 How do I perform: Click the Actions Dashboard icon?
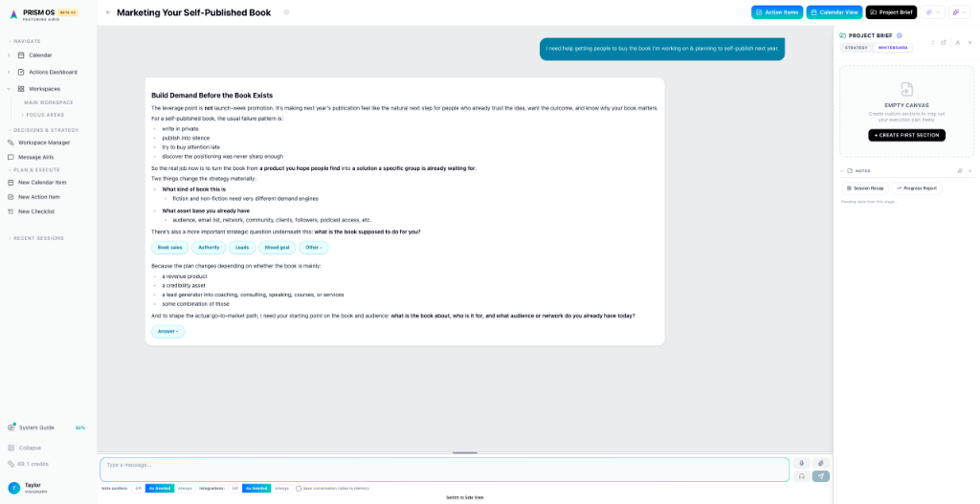coord(21,72)
